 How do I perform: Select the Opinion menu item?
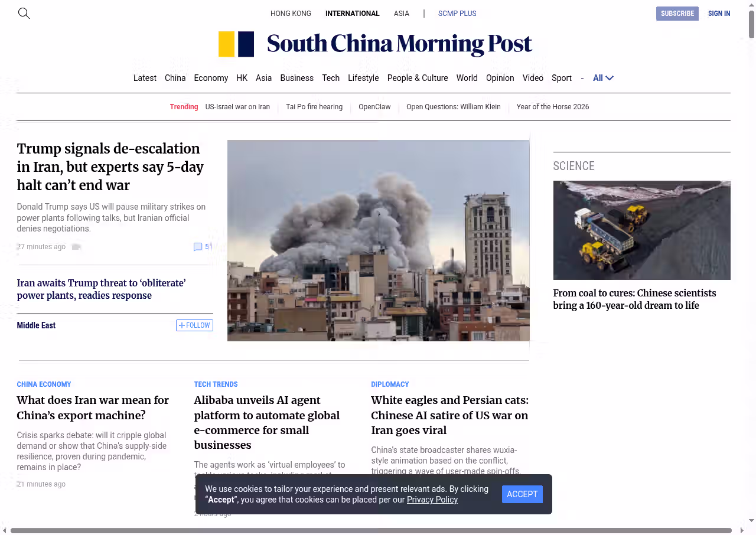pos(500,78)
